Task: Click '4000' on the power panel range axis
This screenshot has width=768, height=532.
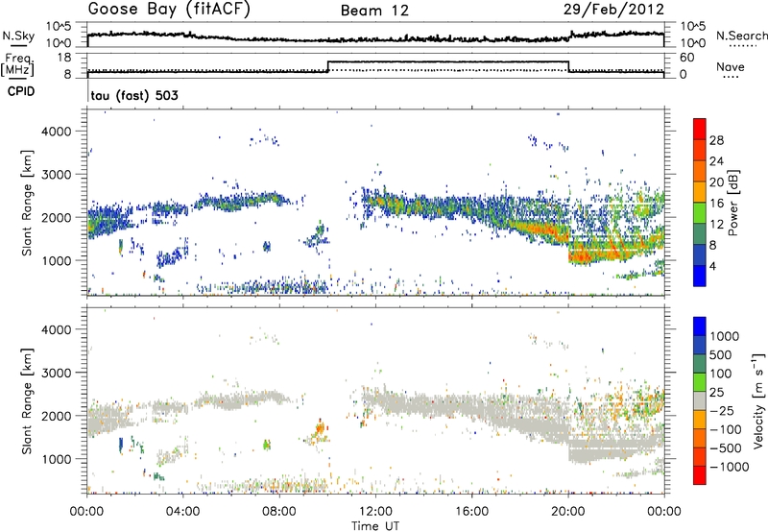Action: [56, 132]
